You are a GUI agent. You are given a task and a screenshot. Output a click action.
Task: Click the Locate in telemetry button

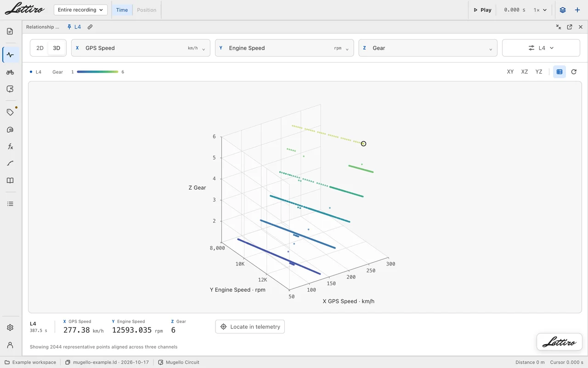click(250, 327)
